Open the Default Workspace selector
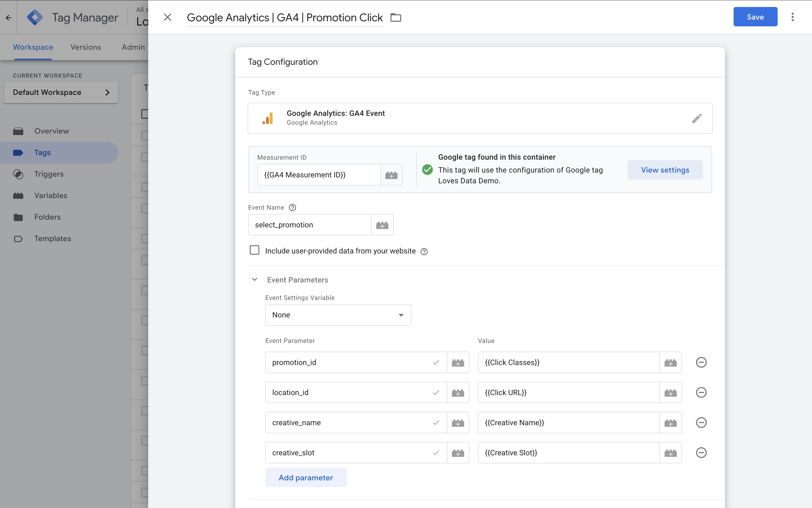Image resolution: width=812 pixels, height=508 pixels. pyautogui.click(x=61, y=92)
